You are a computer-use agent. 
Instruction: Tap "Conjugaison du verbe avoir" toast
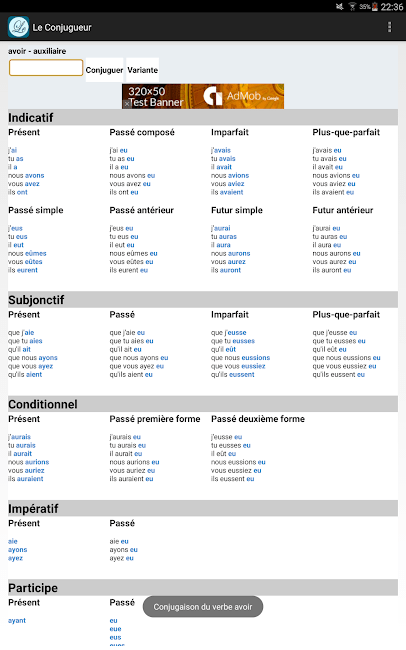(203, 606)
